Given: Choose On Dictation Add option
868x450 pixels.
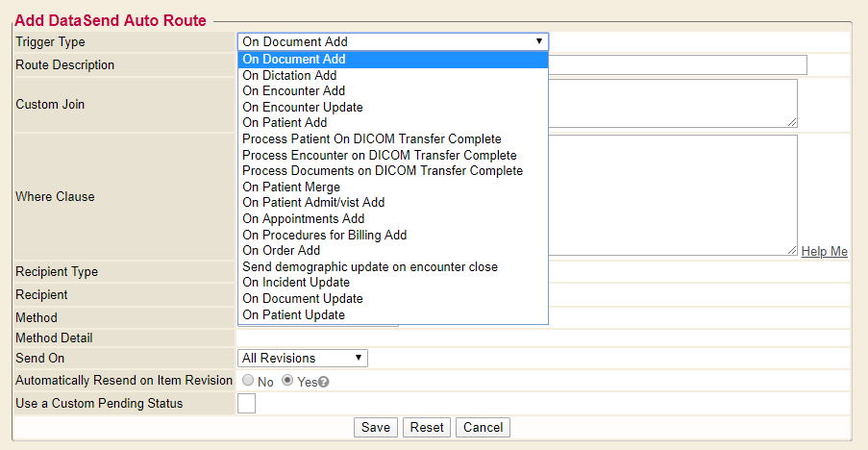Looking at the screenshot, I should [289, 75].
